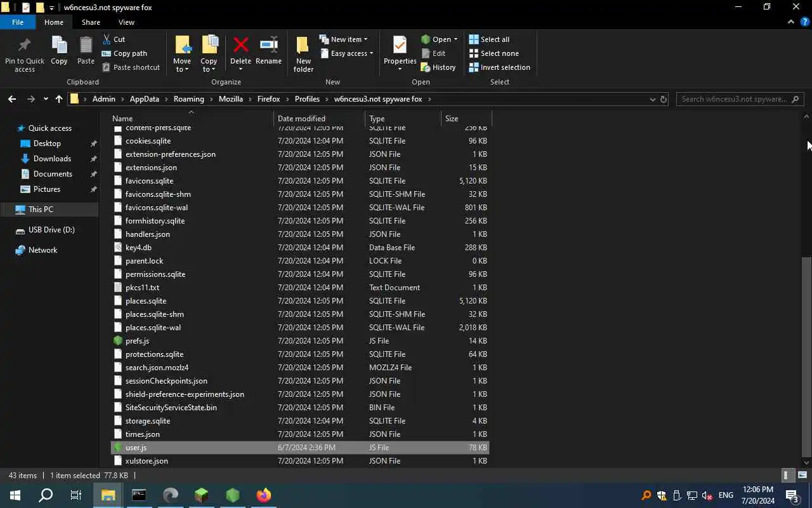Navigate to Roaming in address path

coord(189,99)
